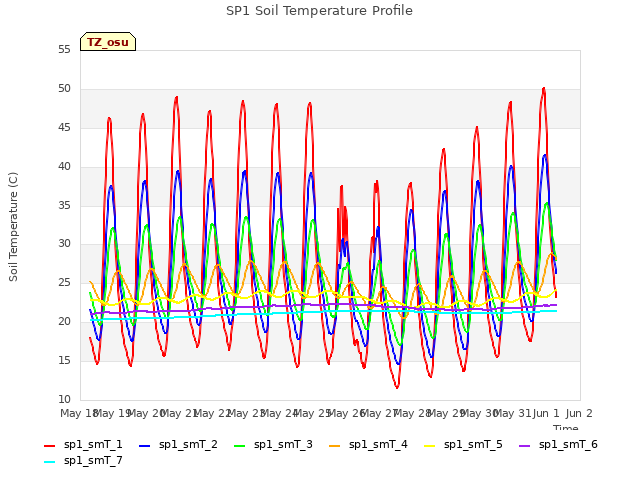Click the yellow sp1_smT_5 legend swatch

point(430,446)
